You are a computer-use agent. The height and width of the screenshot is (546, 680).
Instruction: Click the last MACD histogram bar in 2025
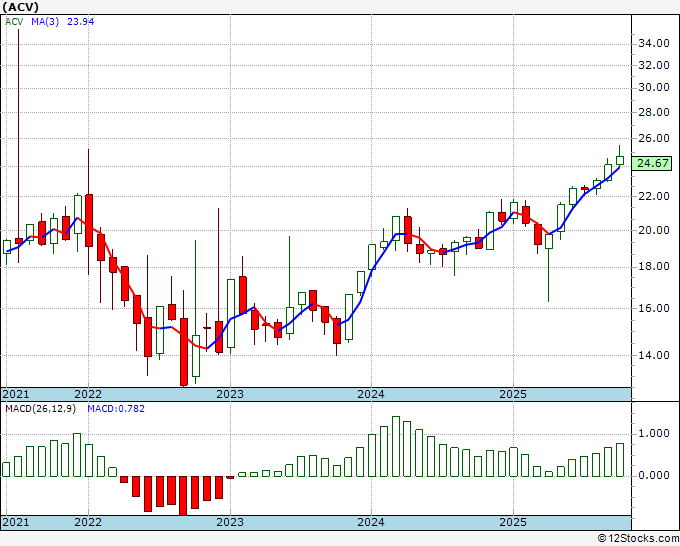[620, 460]
